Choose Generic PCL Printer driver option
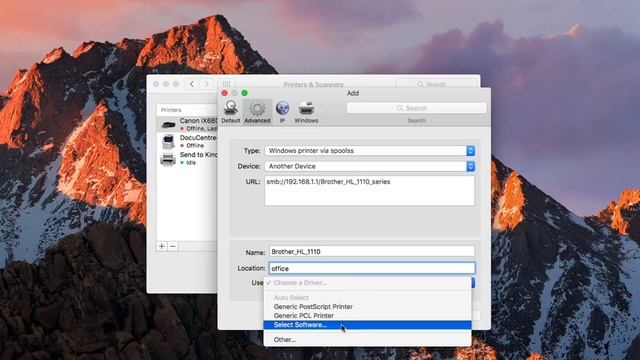This screenshot has height=360, width=640. (x=367, y=316)
